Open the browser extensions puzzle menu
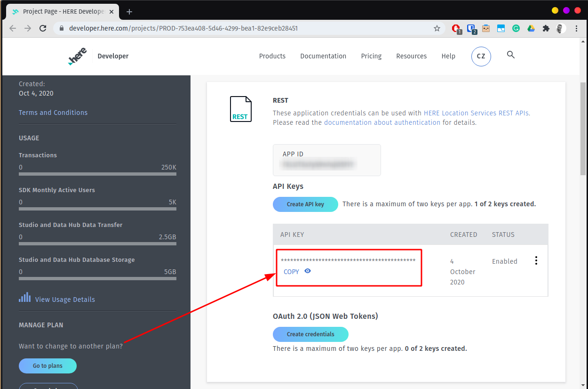This screenshot has width=588, height=389. 546,28
